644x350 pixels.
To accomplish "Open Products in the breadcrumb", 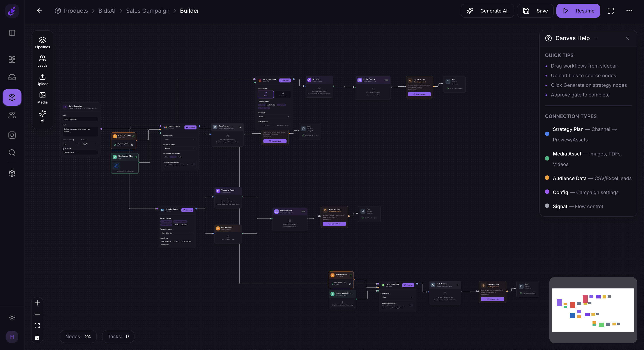I will point(76,11).
